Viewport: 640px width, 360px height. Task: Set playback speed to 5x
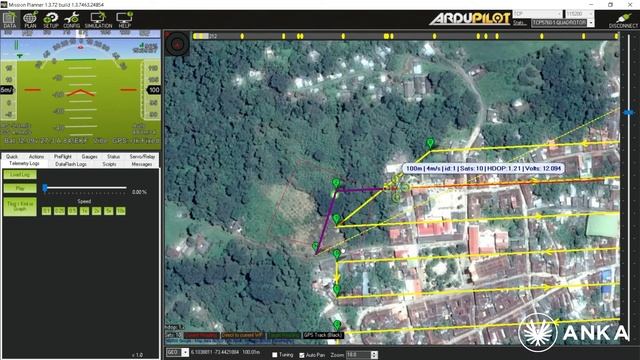pyautogui.click(x=108, y=211)
